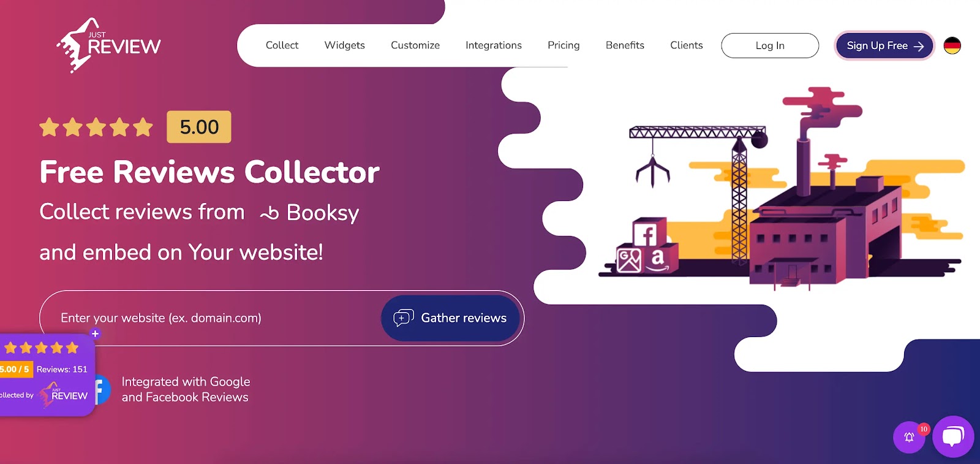The width and height of the screenshot is (980, 464).
Task: Open the live chat bubble icon
Action: pos(953,436)
